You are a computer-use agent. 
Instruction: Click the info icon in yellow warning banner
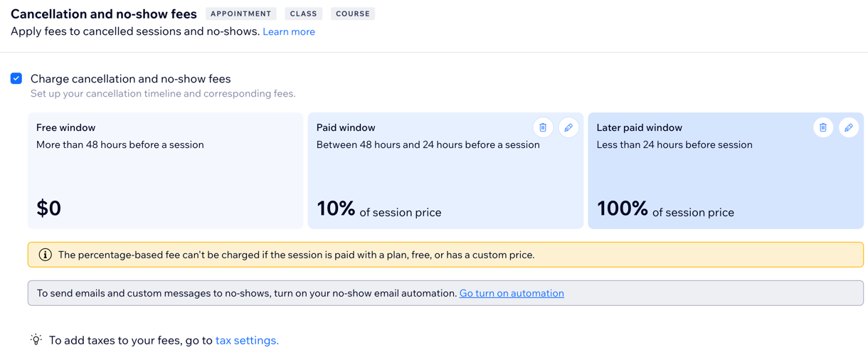coord(45,255)
